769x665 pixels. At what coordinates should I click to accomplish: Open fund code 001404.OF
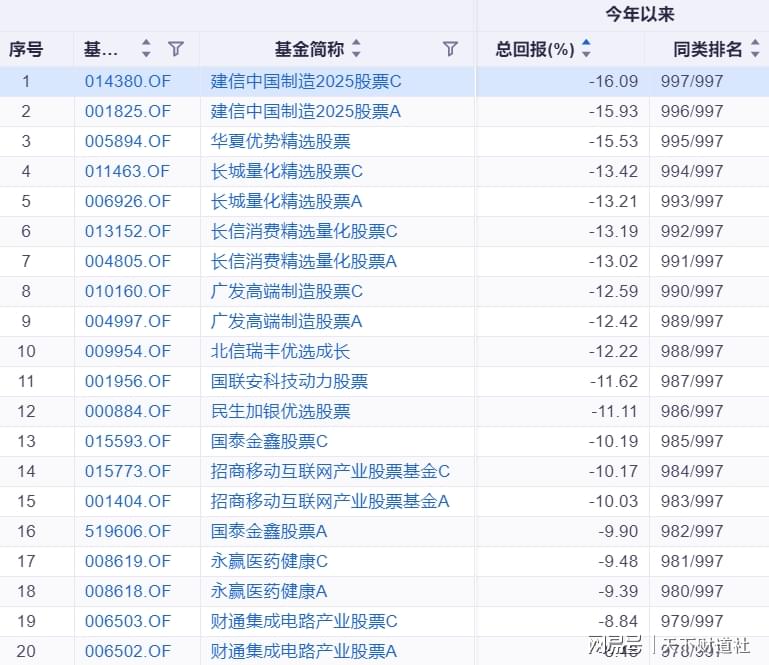tap(128, 501)
